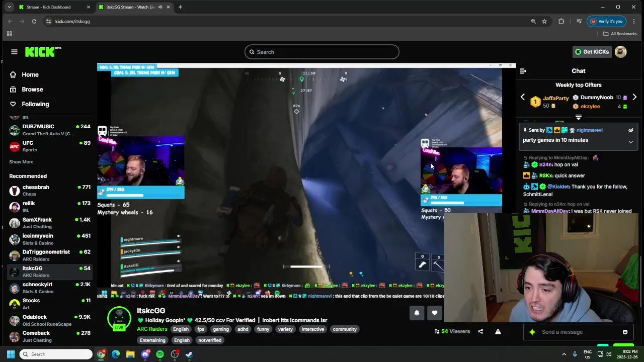Open iceinmyvein recommended channel

pos(49,239)
